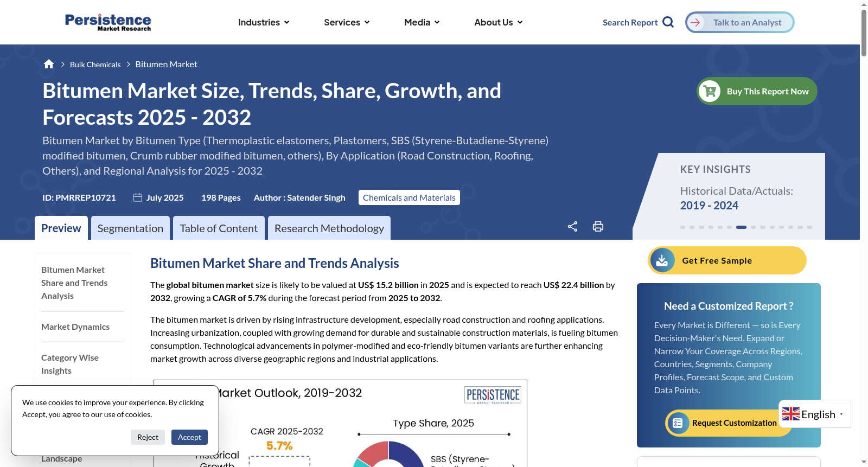Open the Bulk Chemicals breadcrumb

95,65
